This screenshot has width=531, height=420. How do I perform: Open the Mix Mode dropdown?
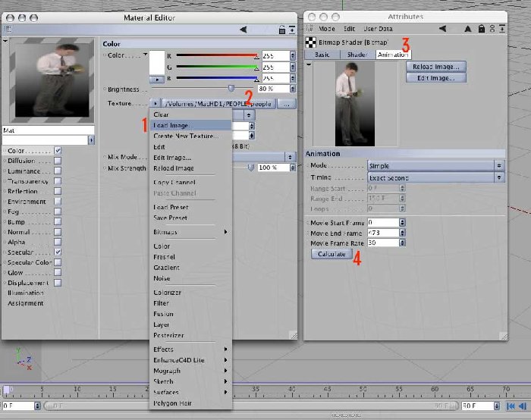tap(263, 157)
